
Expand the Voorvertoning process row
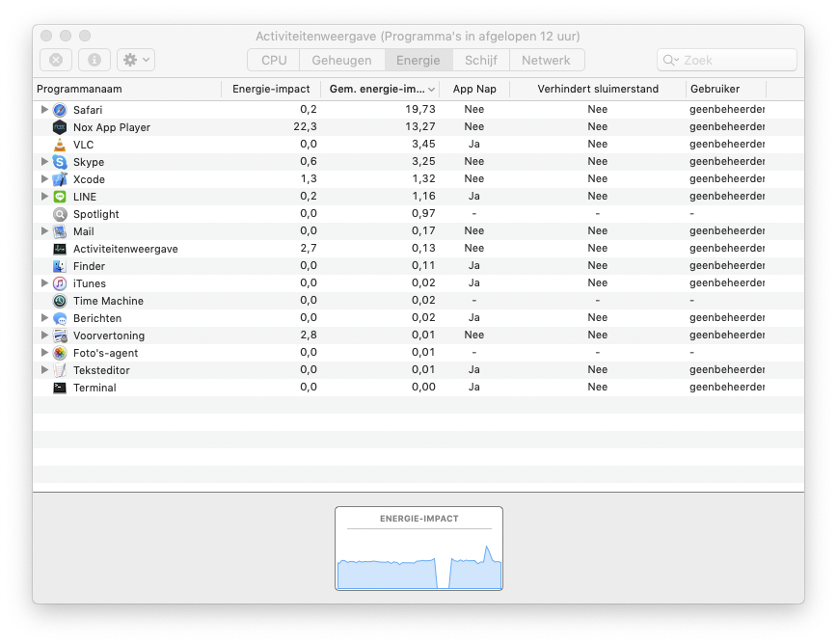pos(44,335)
